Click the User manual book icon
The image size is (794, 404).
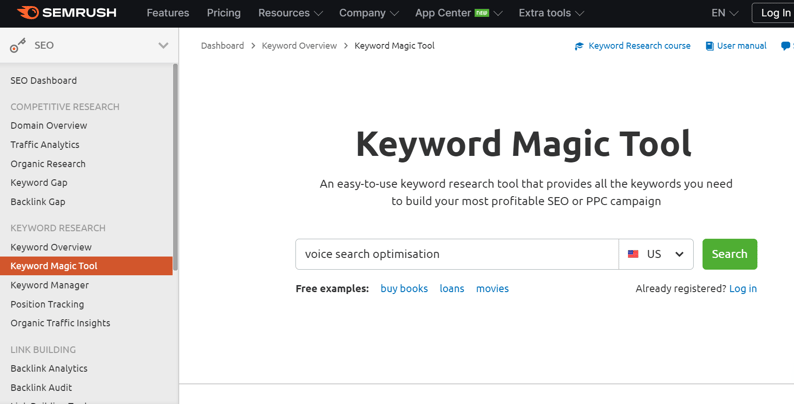[709, 46]
